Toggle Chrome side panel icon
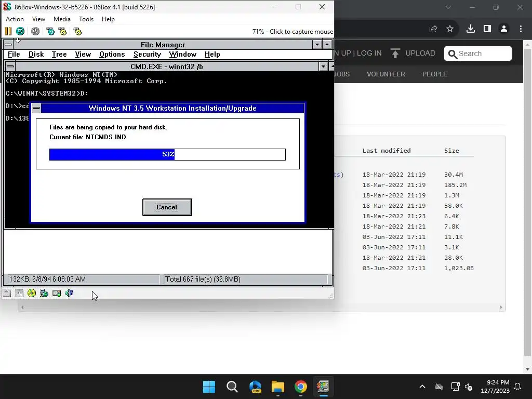The height and width of the screenshot is (399, 532). 487,29
